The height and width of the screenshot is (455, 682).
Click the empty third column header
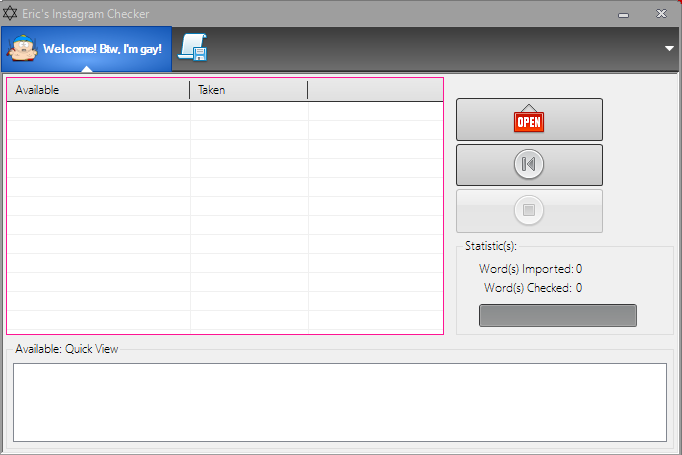375,90
